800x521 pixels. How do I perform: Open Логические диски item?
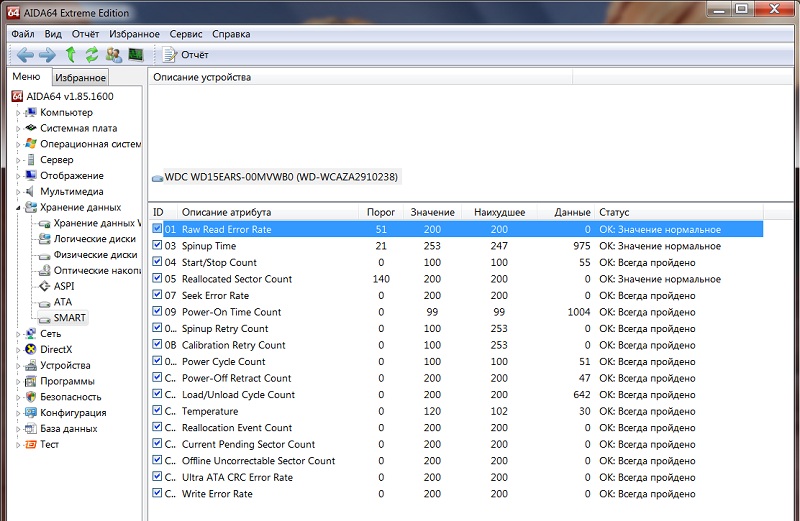[x=94, y=239]
